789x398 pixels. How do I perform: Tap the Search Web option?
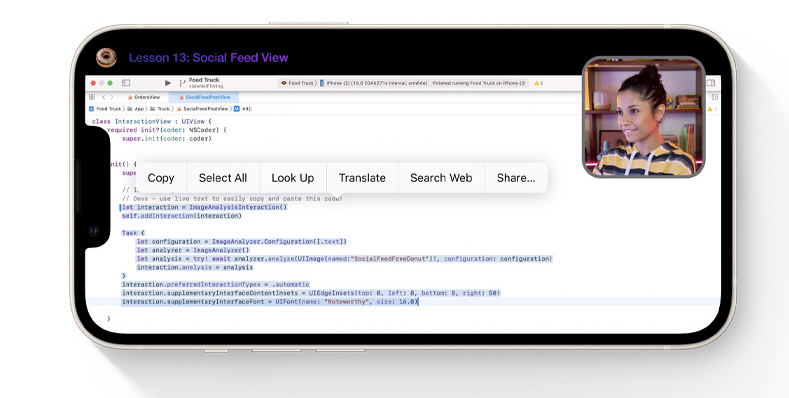point(441,178)
